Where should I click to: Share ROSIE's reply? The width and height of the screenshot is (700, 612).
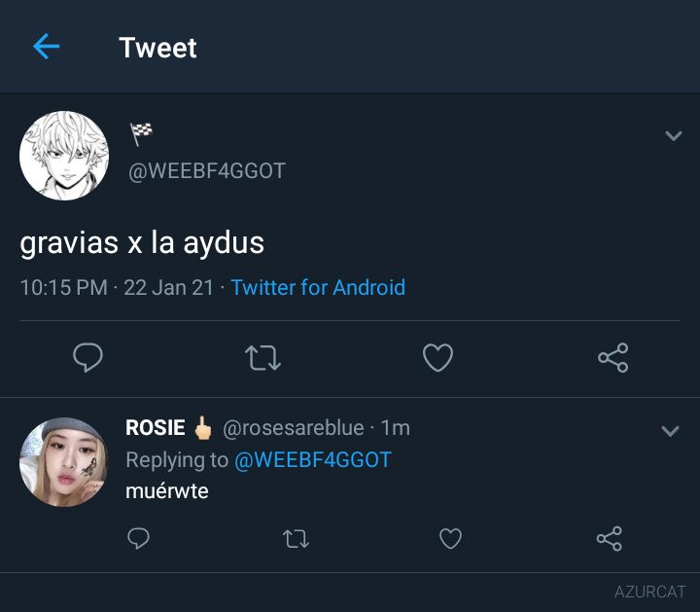pyautogui.click(x=610, y=538)
